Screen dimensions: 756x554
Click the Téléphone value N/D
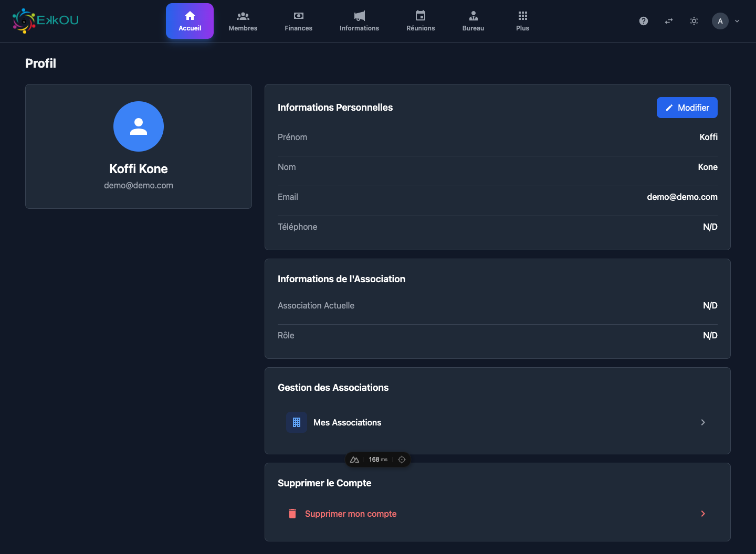(x=710, y=227)
